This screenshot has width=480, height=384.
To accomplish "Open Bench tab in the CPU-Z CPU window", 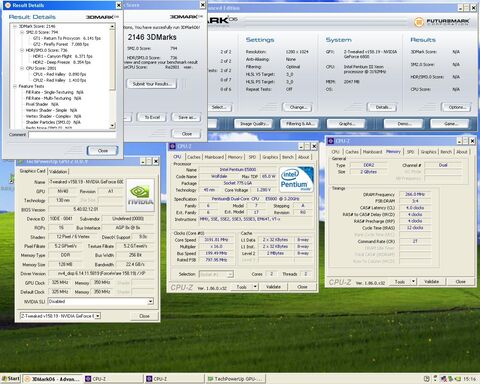I will coord(288,157).
